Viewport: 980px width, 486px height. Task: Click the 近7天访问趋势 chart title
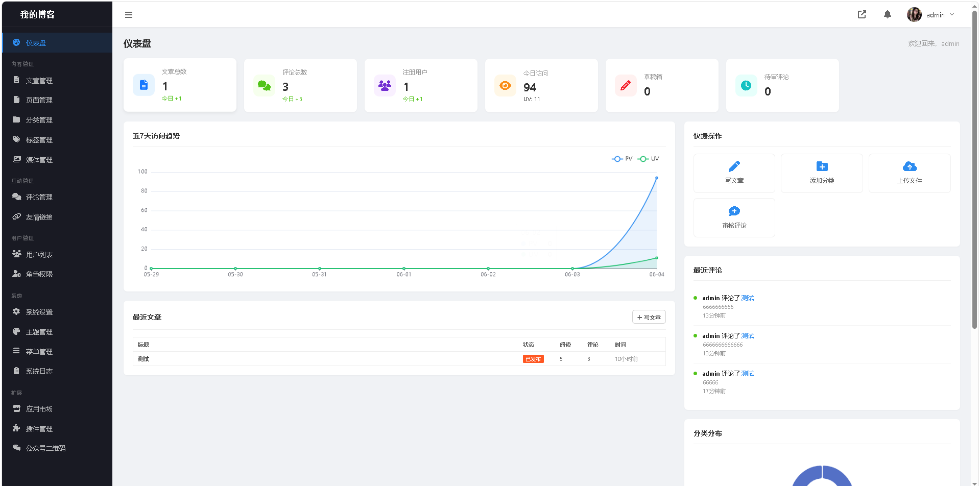point(156,136)
